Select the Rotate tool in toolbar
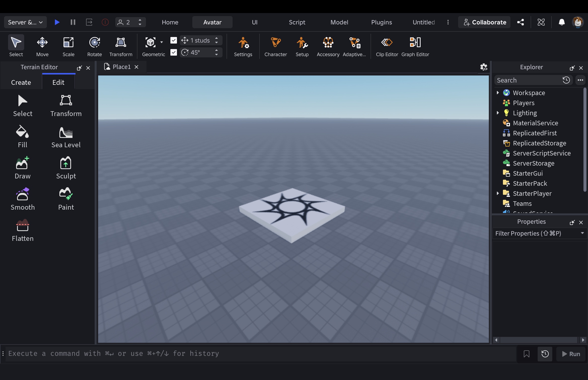 pyautogui.click(x=95, y=47)
